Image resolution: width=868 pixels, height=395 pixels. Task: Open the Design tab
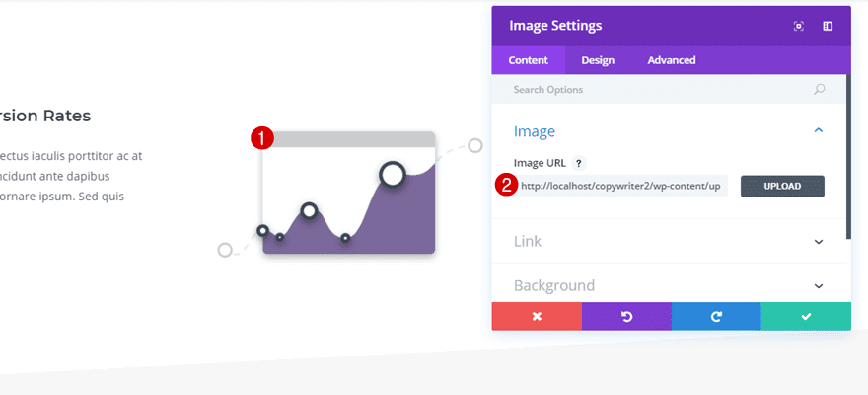coord(598,60)
